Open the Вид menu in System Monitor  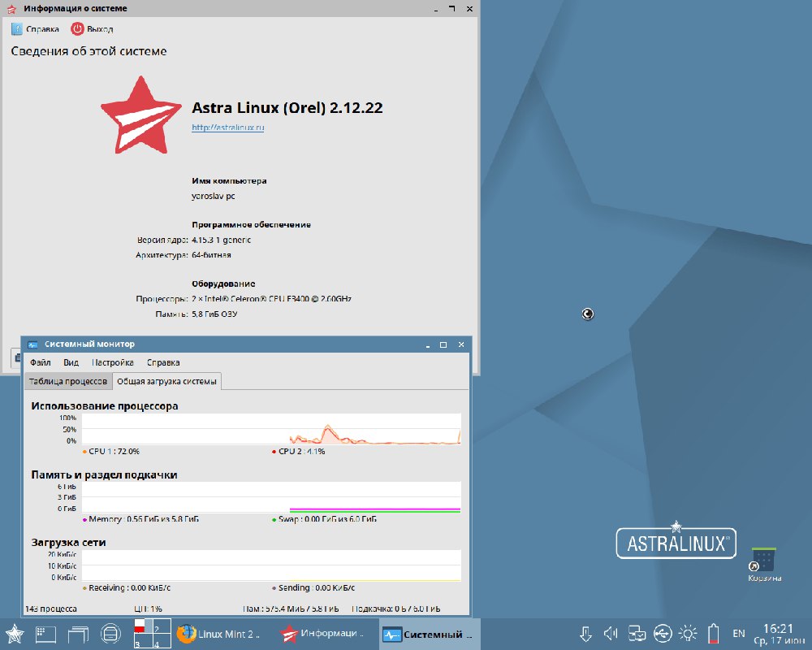[x=71, y=362]
